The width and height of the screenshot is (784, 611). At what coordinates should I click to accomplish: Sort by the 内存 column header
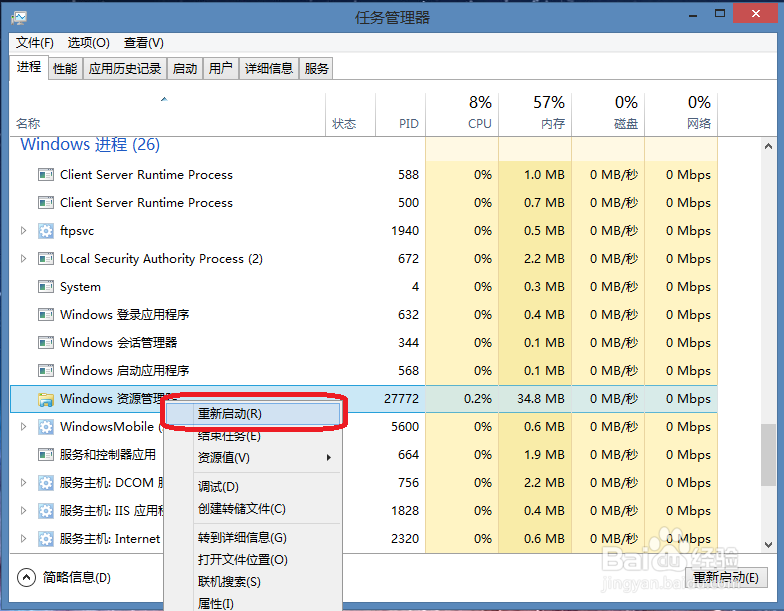tap(535, 114)
